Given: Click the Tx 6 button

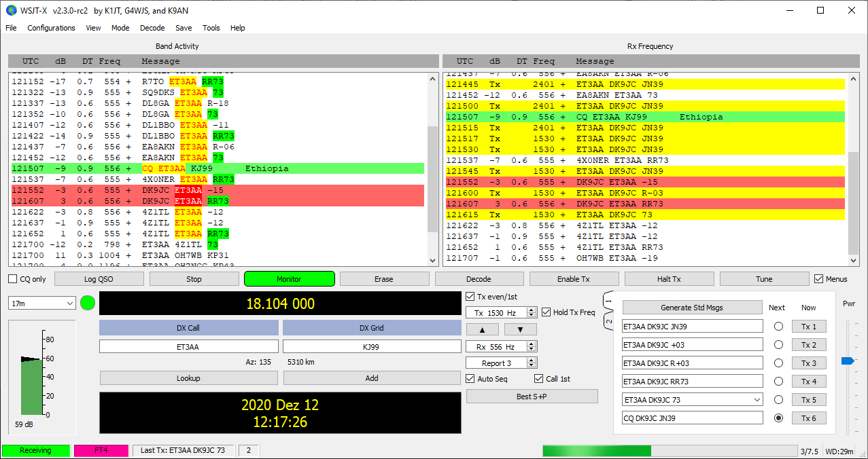Looking at the screenshot, I should click(x=809, y=418).
